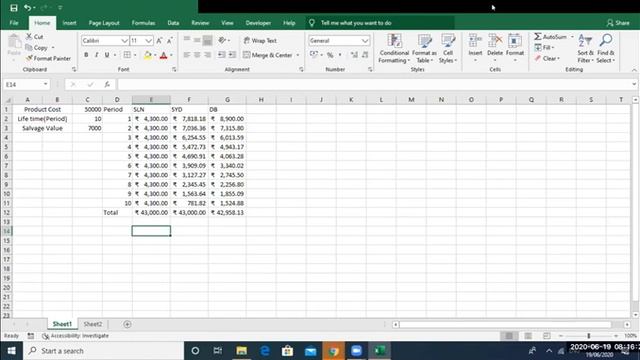The height and width of the screenshot is (360, 640).
Task: Align text left
Action: coord(187,55)
